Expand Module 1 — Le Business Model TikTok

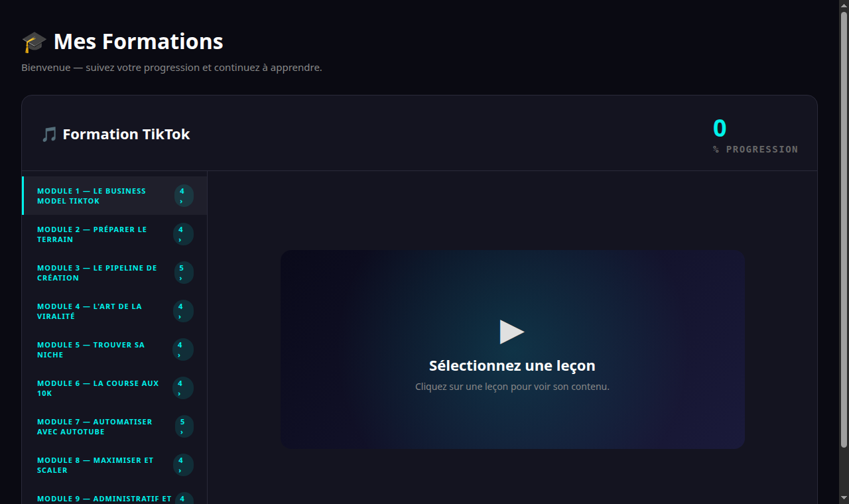tap(115, 196)
